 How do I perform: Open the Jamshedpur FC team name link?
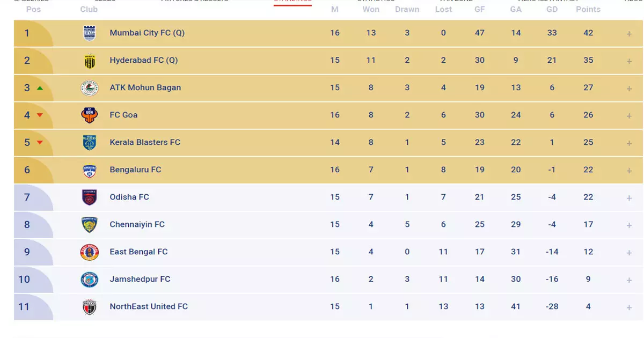click(140, 279)
